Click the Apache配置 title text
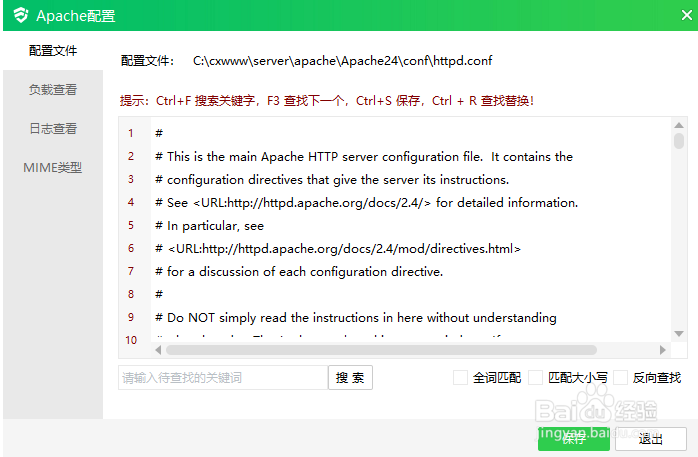 pos(76,16)
